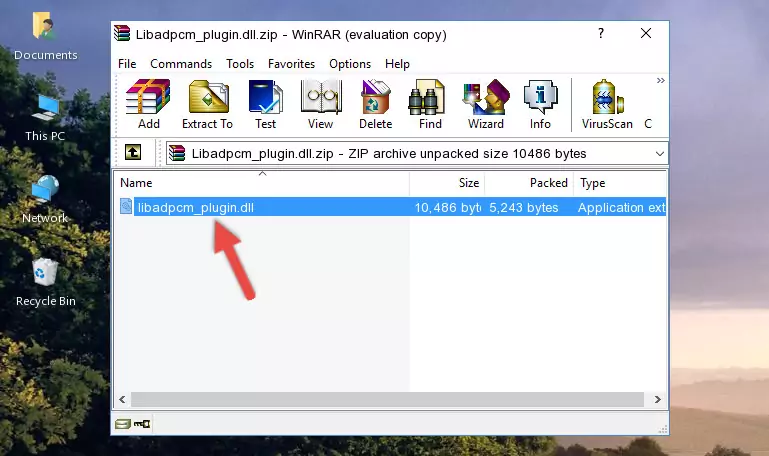Click the 5,243 bytes packed value
The width and height of the screenshot is (769, 456).
coord(523,207)
